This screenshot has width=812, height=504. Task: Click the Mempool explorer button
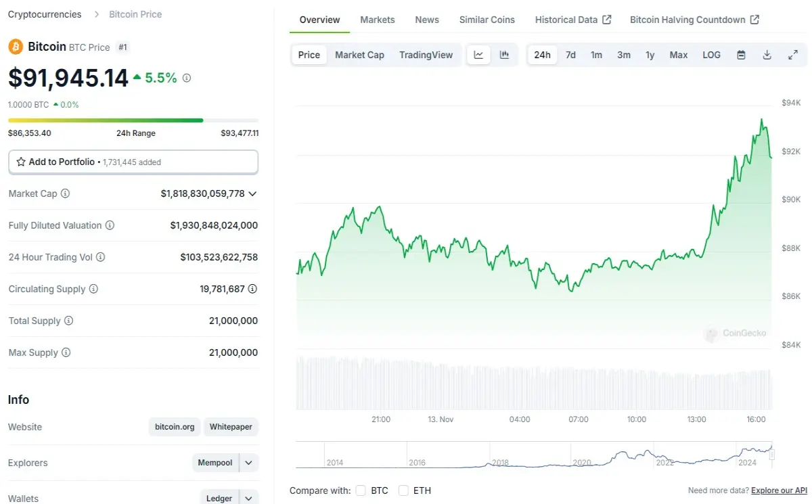click(215, 463)
